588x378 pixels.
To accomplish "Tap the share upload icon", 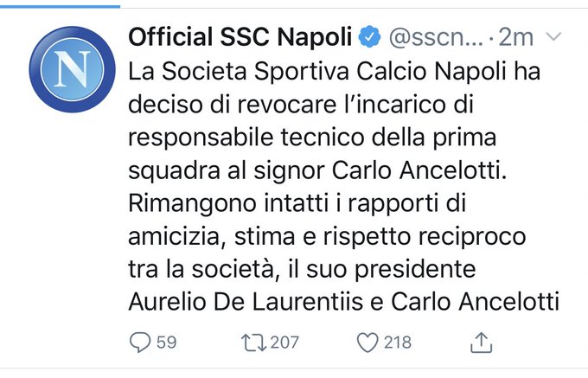I will click(x=481, y=342).
